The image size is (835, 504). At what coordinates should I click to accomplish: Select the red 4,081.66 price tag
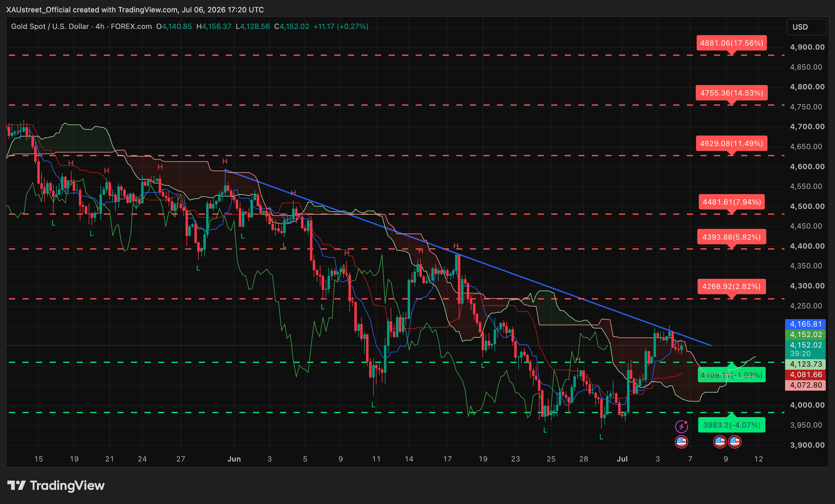click(x=805, y=375)
